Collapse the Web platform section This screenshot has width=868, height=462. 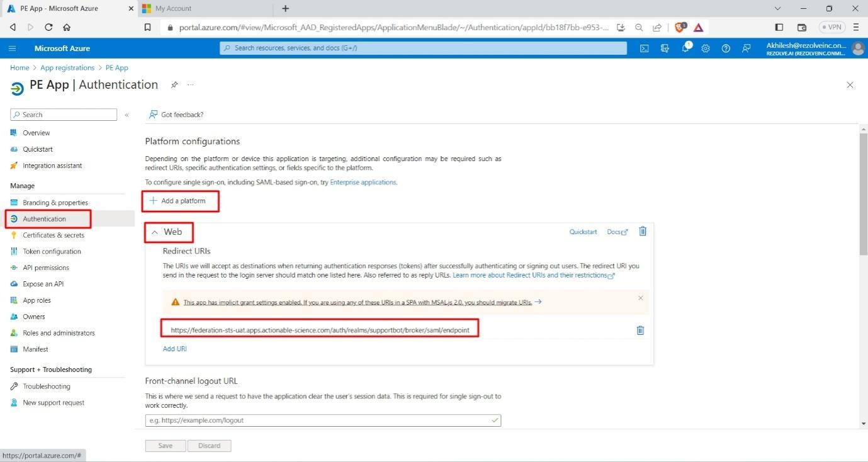tap(155, 232)
